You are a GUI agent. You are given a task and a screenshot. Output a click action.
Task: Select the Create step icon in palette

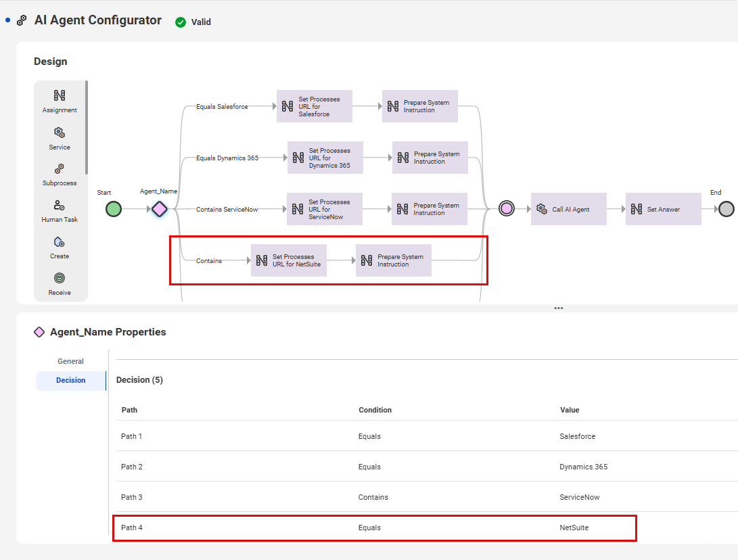[60, 242]
